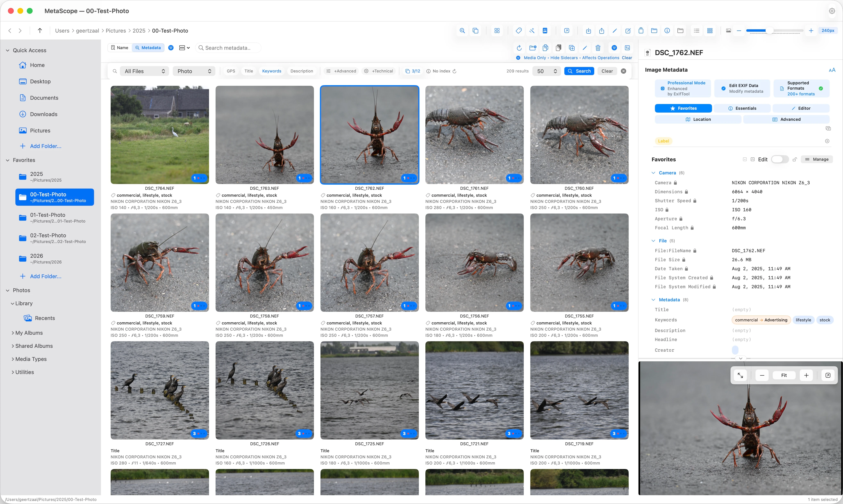Navigate back with left chevron
The height and width of the screenshot is (504, 843).
point(10,31)
